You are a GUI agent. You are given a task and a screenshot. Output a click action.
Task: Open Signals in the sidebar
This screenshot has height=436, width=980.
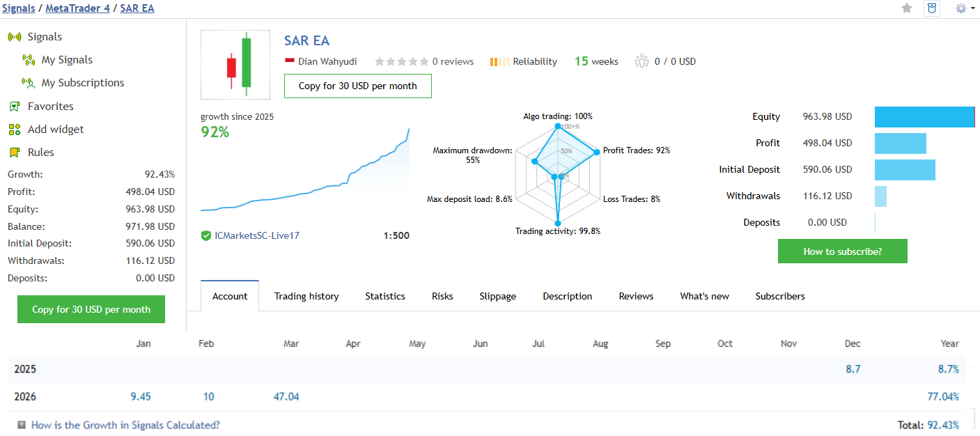pyautogui.click(x=45, y=37)
